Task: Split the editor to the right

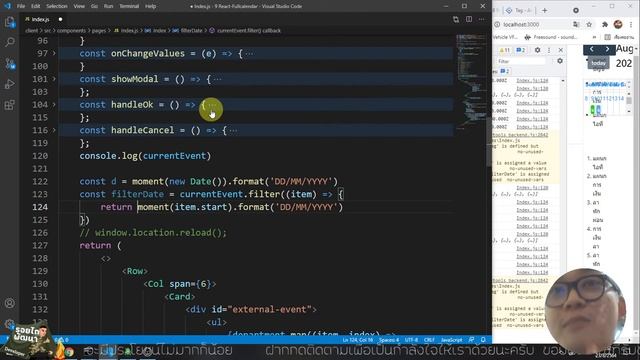Action: click(x=469, y=19)
